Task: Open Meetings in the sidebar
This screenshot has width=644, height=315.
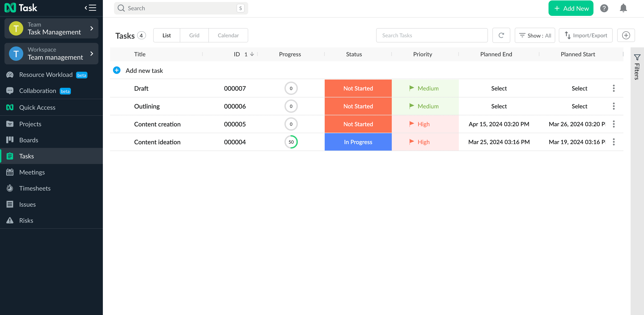Action: [51, 172]
